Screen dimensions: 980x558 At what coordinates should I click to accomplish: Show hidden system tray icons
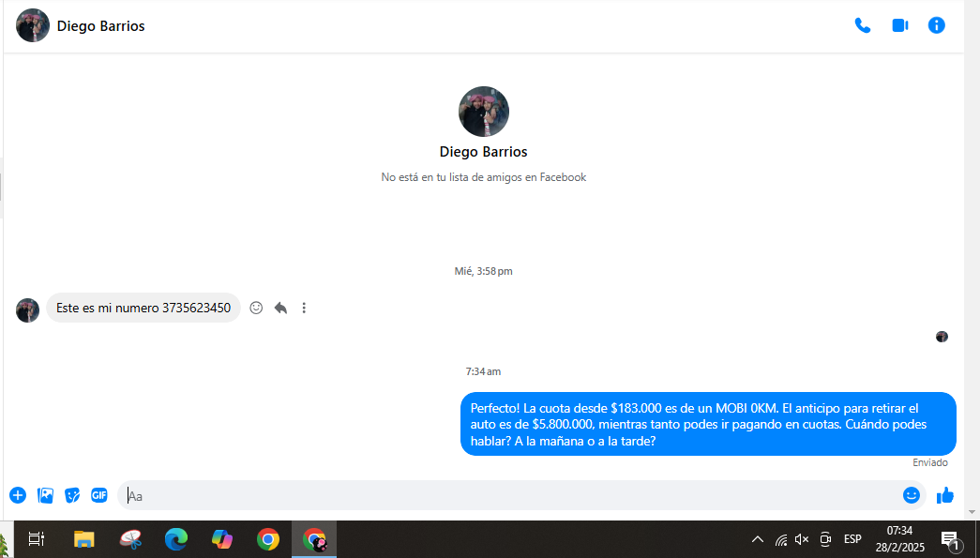[x=758, y=539]
